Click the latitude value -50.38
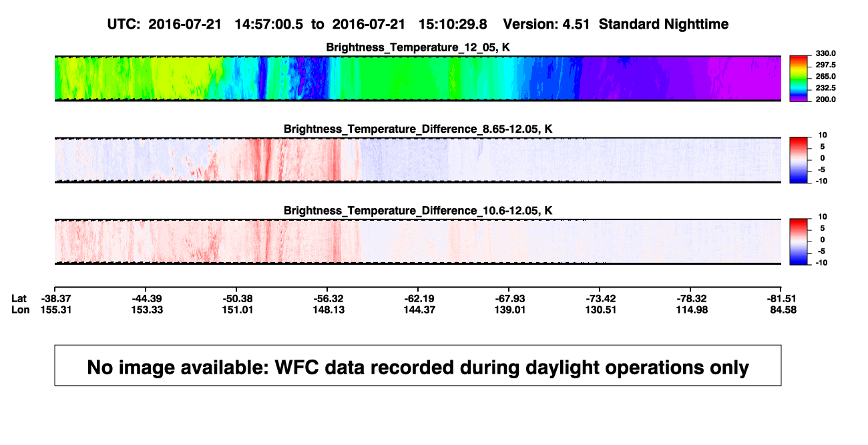This screenshot has height=445, width=868. tap(236, 298)
